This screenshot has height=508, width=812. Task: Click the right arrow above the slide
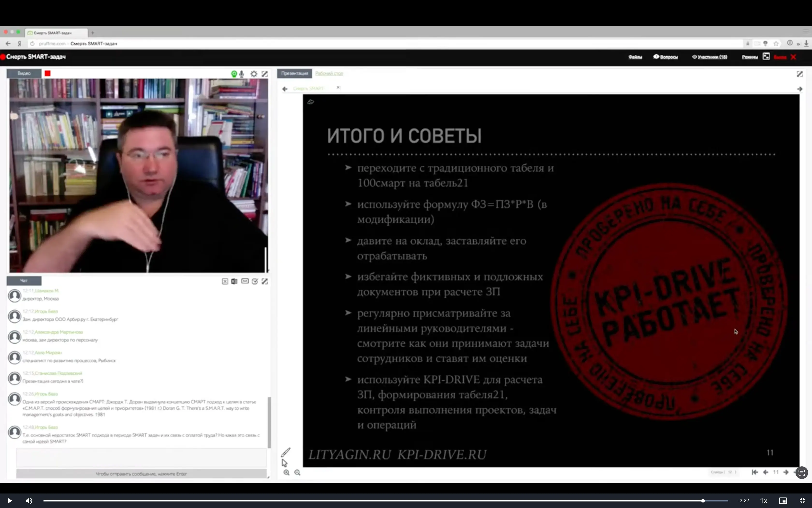point(800,89)
